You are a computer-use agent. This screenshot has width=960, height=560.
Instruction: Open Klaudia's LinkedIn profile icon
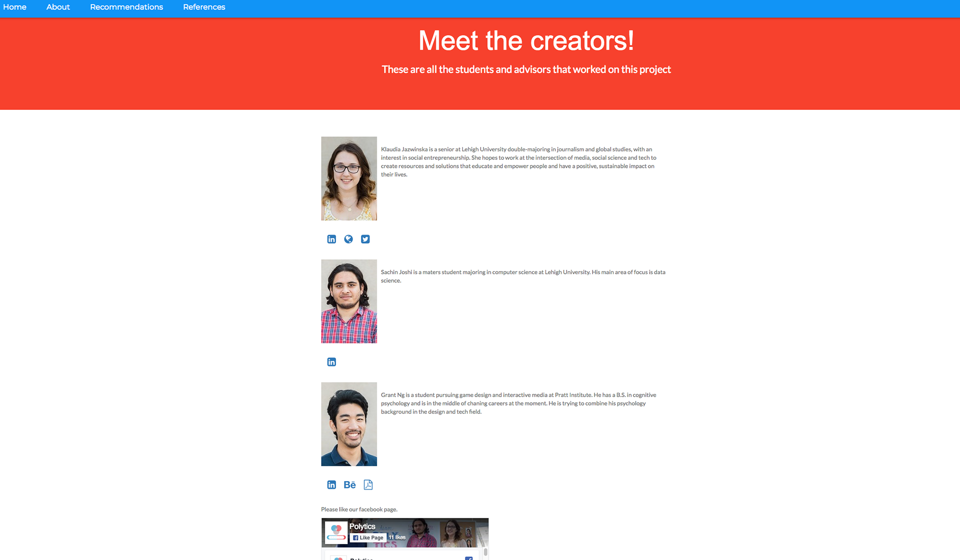tap(331, 239)
